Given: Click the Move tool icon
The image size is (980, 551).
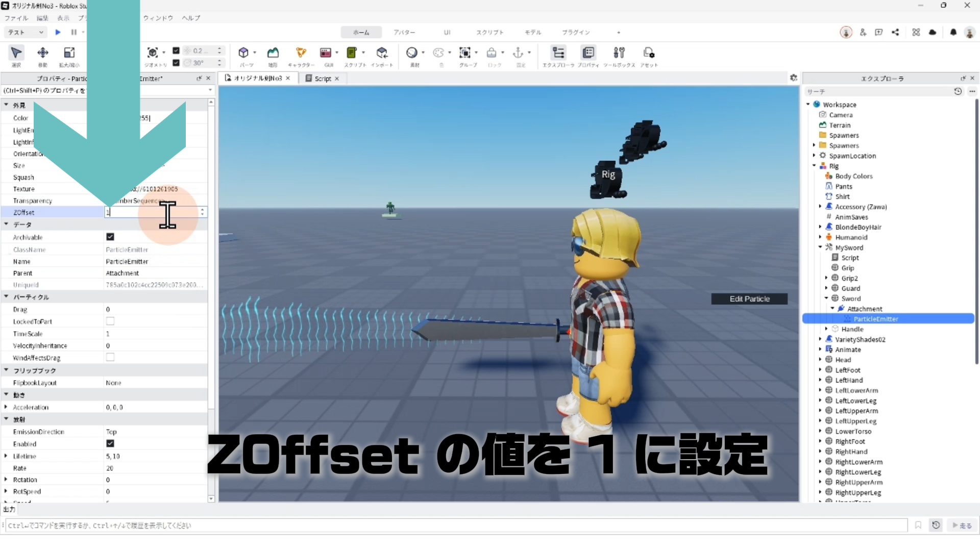Looking at the screenshot, I should click(x=43, y=53).
